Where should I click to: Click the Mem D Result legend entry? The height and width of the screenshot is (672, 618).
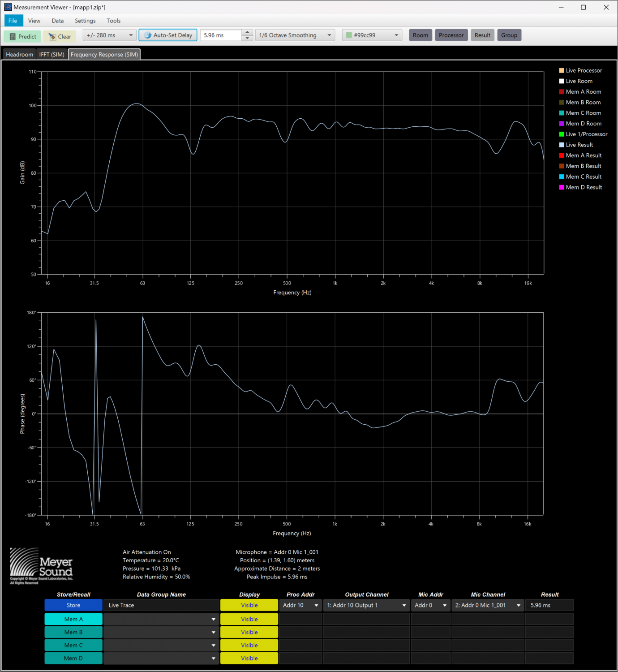coord(581,187)
